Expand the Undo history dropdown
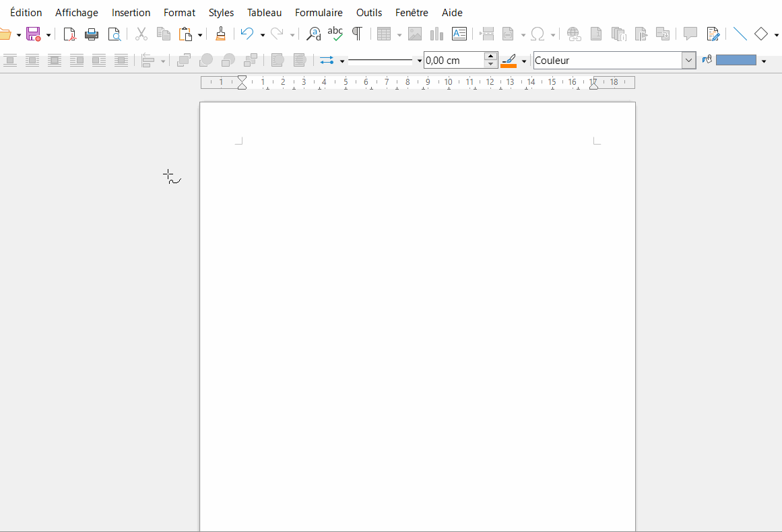This screenshot has height=532, width=782. pyautogui.click(x=262, y=35)
